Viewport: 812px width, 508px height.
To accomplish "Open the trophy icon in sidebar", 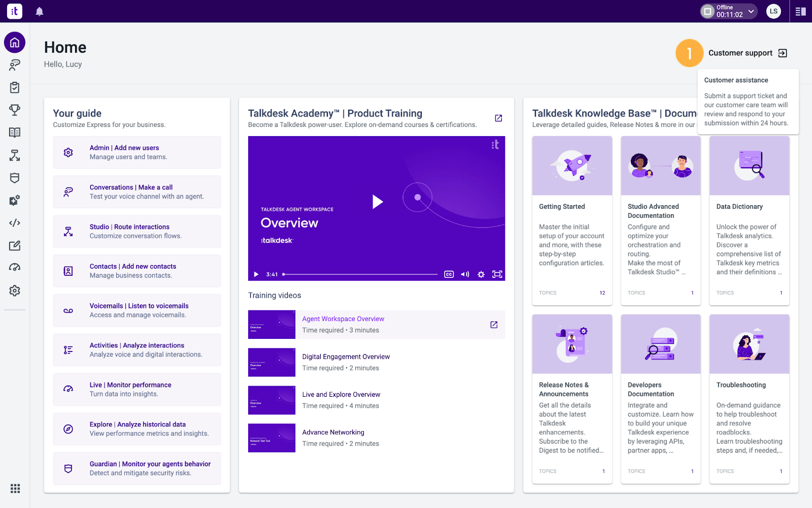I will point(15,110).
